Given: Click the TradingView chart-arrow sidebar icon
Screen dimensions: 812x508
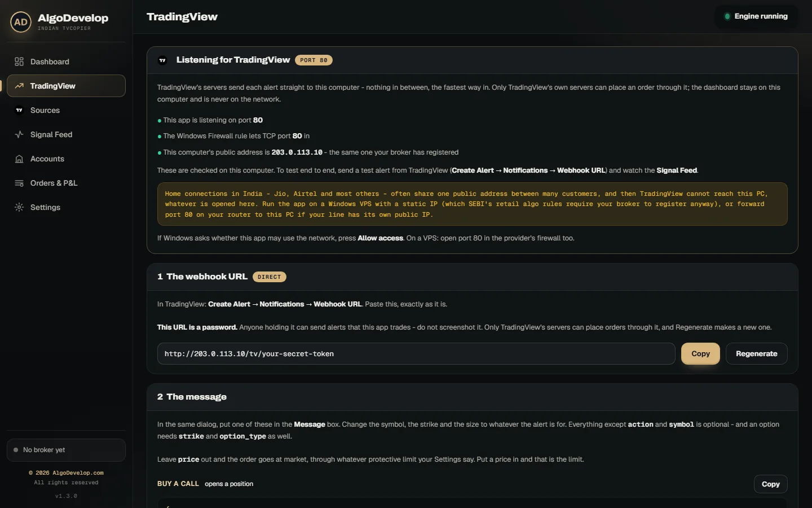Looking at the screenshot, I should (x=19, y=86).
